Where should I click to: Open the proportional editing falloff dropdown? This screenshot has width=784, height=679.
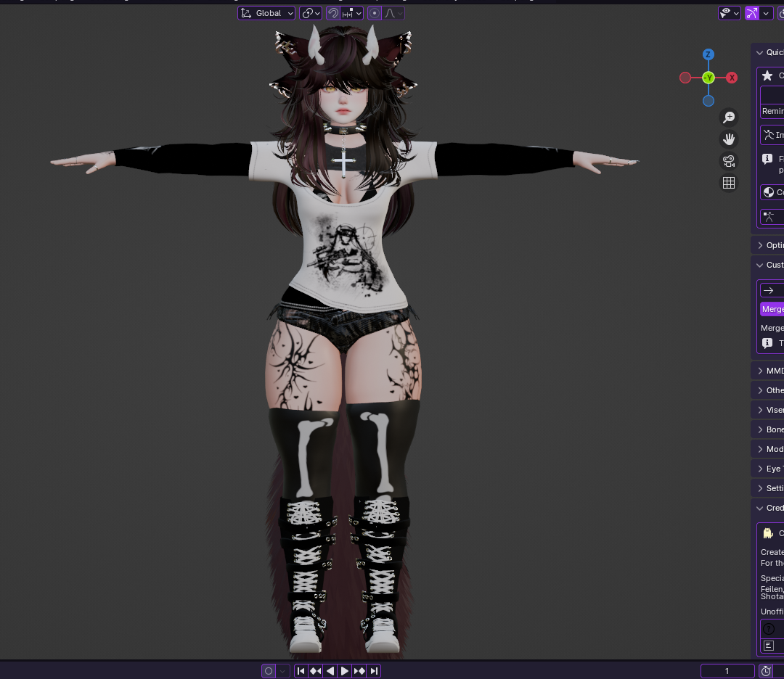[393, 13]
